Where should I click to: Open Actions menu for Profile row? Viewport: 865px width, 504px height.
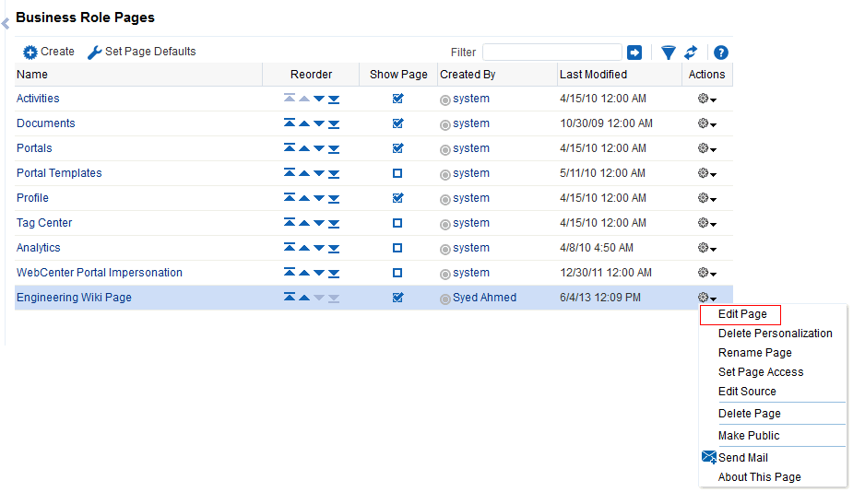pyautogui.click(x=706, y=198)
